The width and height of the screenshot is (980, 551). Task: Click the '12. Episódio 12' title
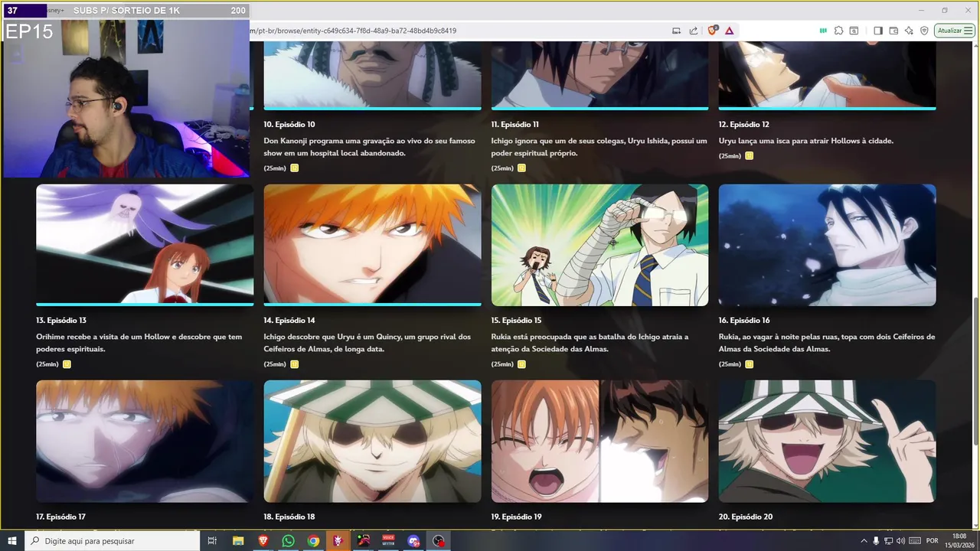[x=744, y=124]
